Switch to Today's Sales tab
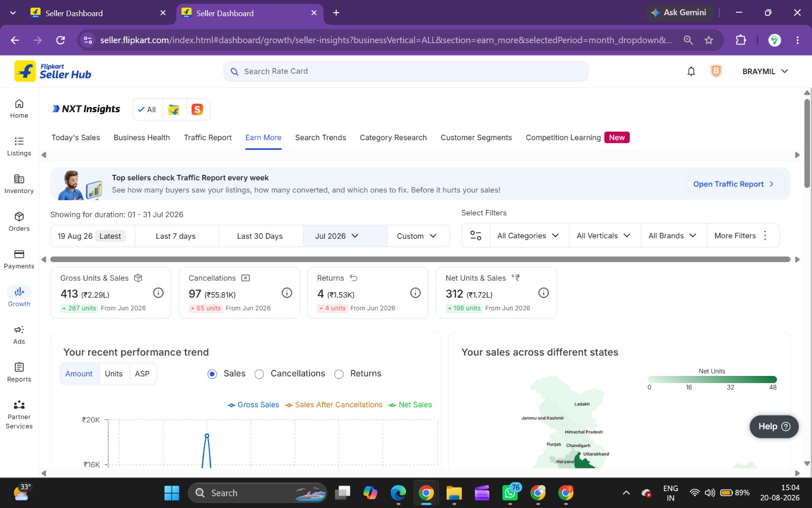 [76, 138]
